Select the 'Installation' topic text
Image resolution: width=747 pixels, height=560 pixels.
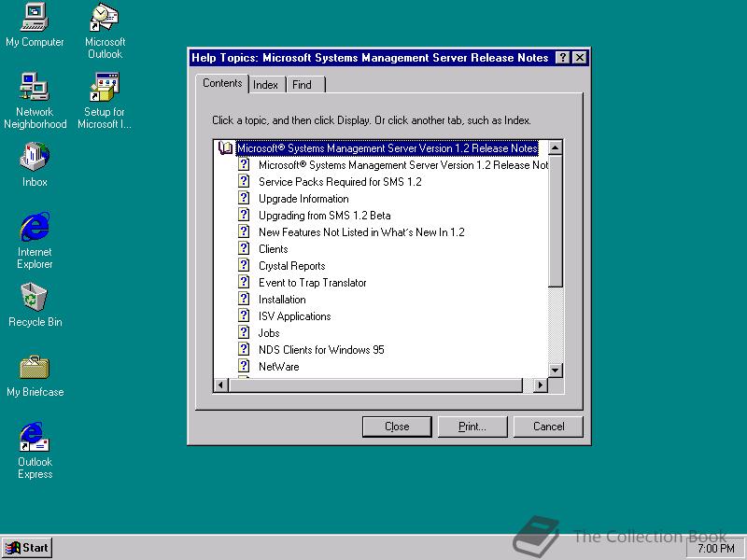[282, 300]
